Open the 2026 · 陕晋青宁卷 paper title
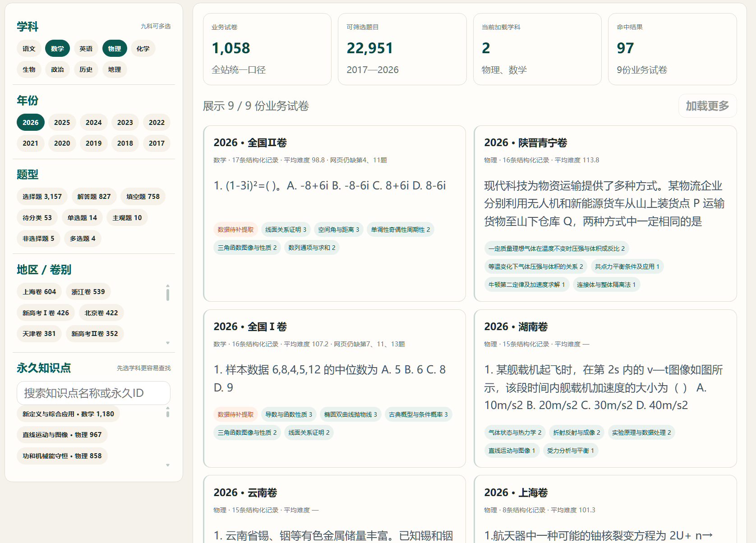The image size is (756, 543). pyautogui.click(x=526, y=143)
